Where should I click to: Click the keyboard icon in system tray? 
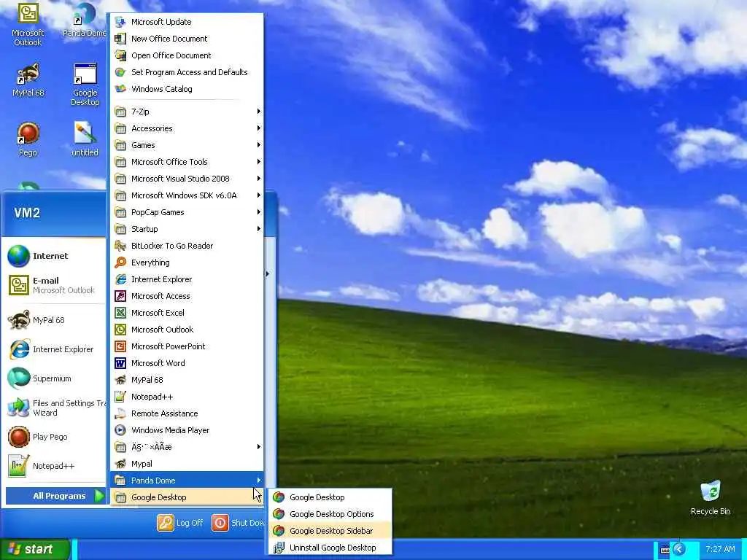665,550
